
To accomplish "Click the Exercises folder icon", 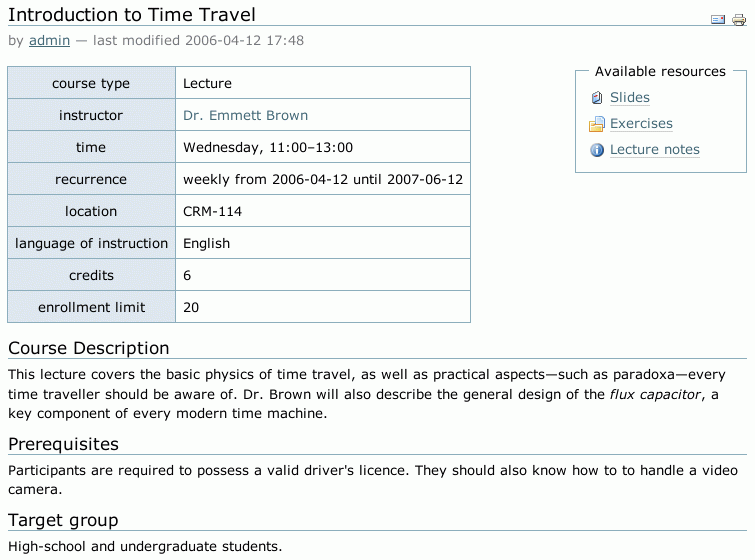I will tap(597, 124).
